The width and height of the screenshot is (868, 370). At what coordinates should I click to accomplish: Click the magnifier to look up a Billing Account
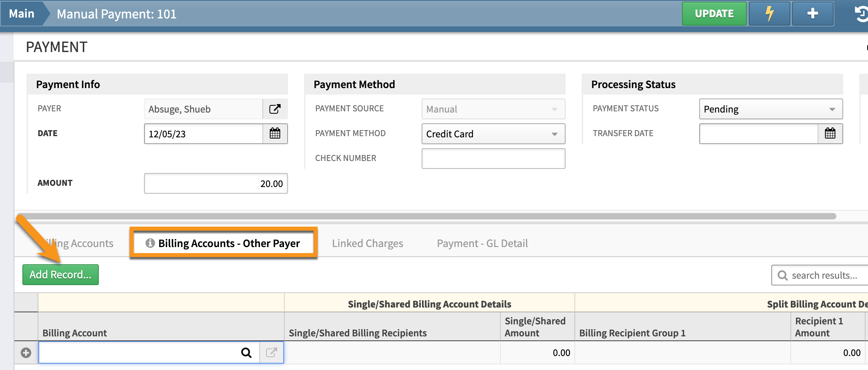click(x=246, y=352)
